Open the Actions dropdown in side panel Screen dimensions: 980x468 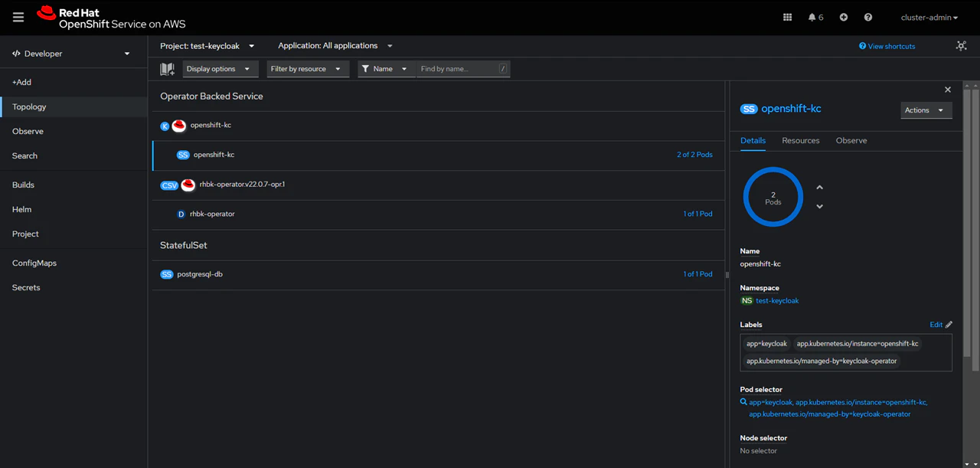(926, 110)
